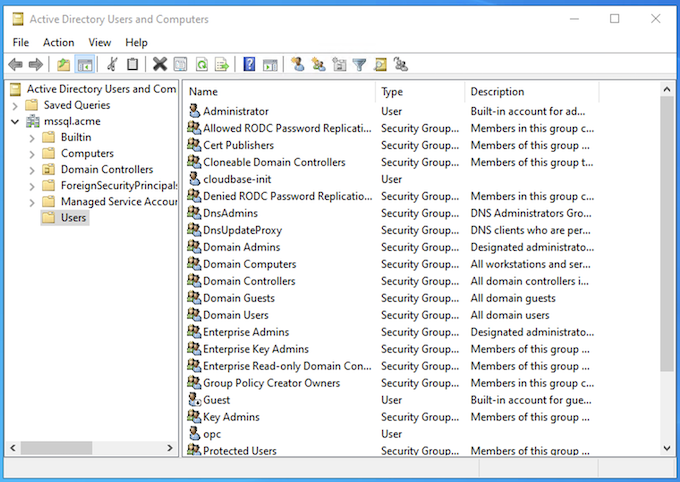Click list scroll up arrow

[x=667, y=89]
